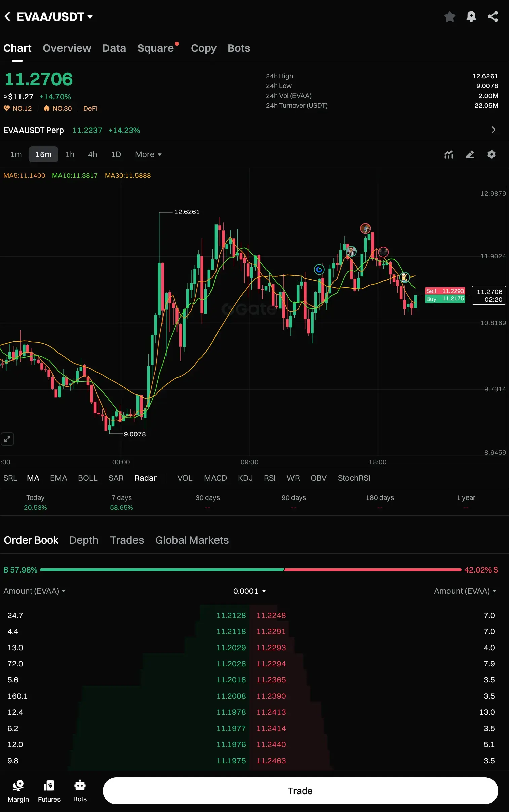Open Futures icon in bottom bar

tap(49, 791)
